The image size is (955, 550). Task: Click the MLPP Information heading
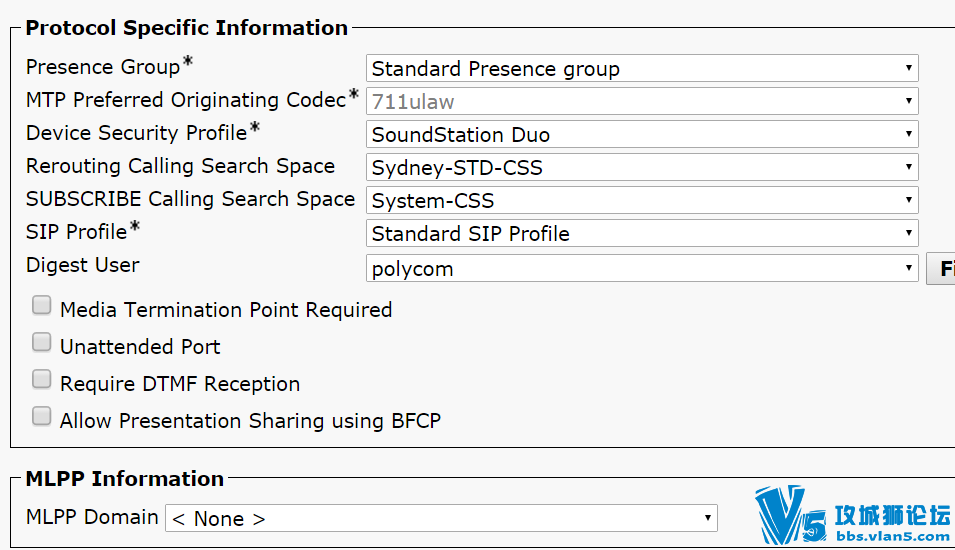click(125, 479)
